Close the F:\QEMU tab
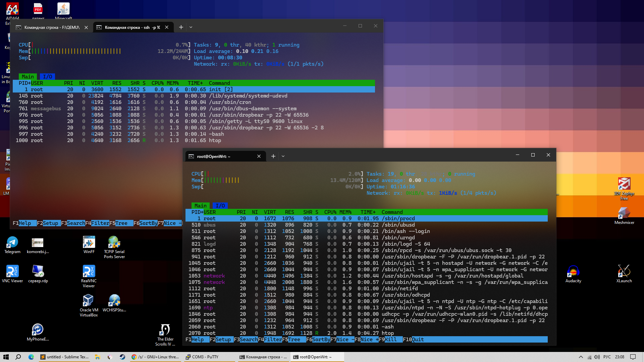Viewport: 644px width, 362px height. pos(86,27)
